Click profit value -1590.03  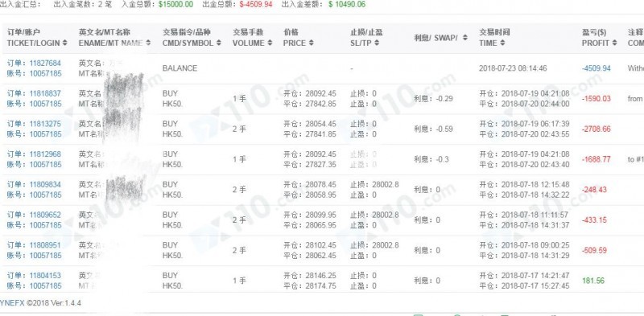click(596, 99)
